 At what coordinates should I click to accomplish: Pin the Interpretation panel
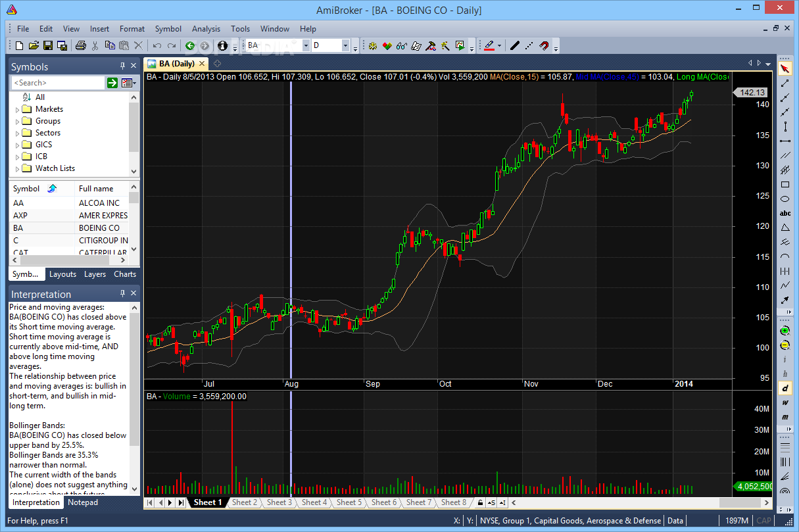tap(122, 294)
